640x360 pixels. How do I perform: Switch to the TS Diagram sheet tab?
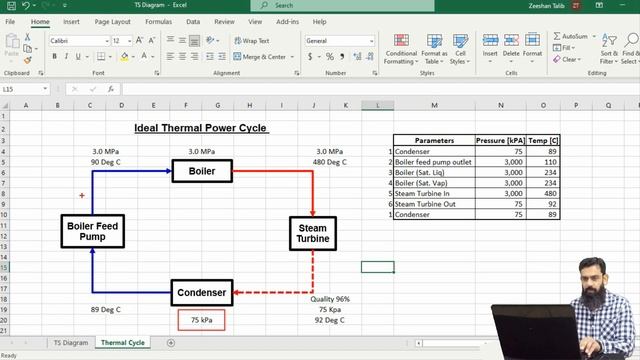71,343
